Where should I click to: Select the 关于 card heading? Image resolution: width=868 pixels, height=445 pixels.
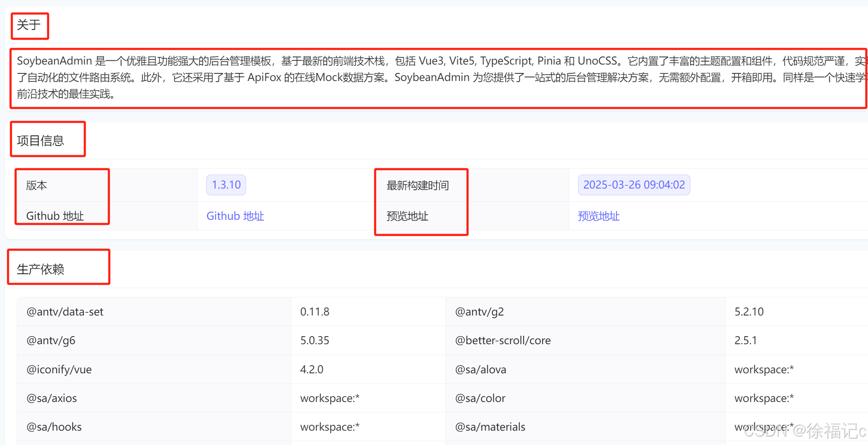(29, 25)
